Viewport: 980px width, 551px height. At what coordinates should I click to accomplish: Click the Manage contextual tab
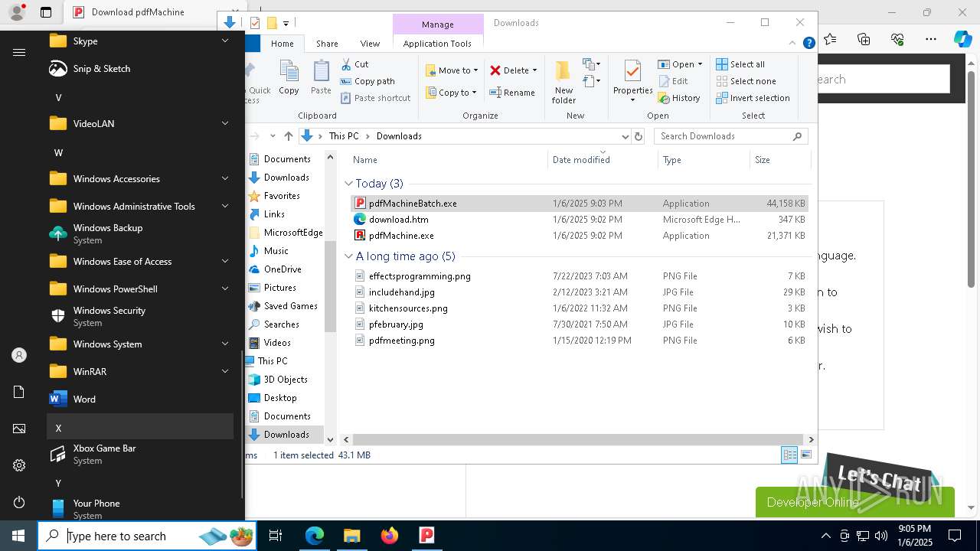pos(437,24)
